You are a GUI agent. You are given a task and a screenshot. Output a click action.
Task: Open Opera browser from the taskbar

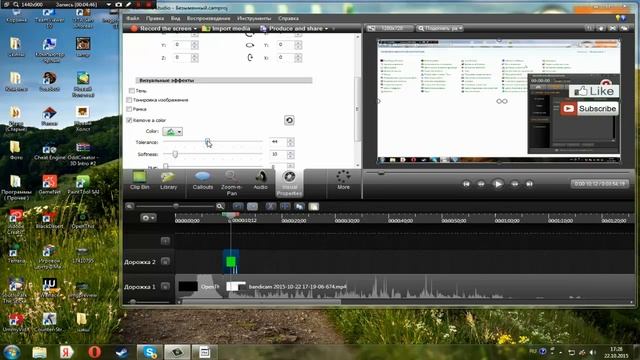pos(94,352)
